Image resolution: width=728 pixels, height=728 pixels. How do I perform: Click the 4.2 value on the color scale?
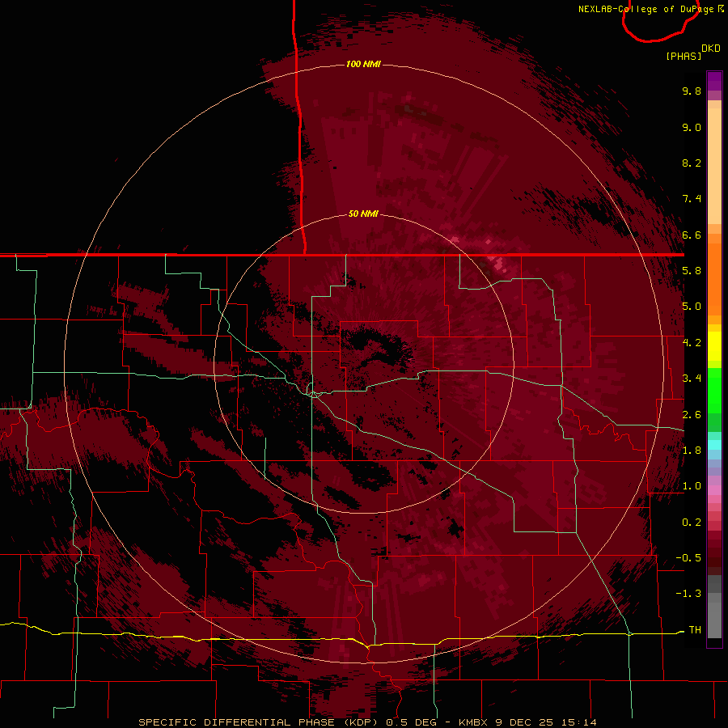(x=692, y=343)
